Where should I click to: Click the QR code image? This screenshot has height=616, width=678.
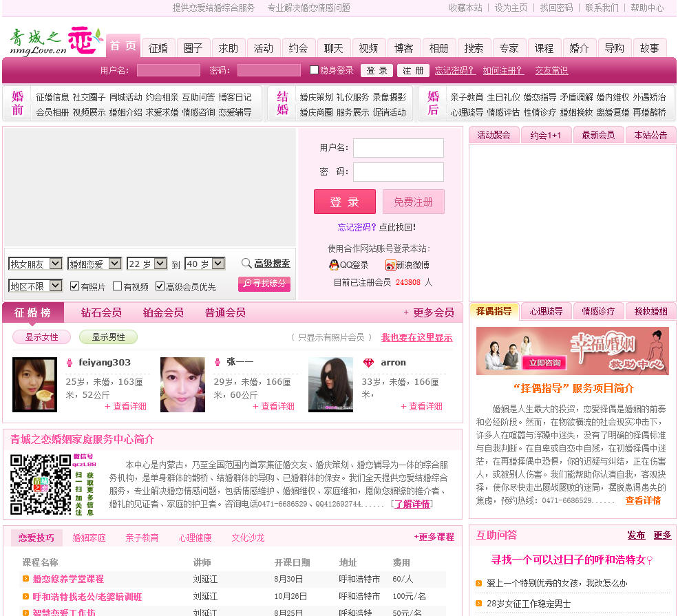click(40, 484)
